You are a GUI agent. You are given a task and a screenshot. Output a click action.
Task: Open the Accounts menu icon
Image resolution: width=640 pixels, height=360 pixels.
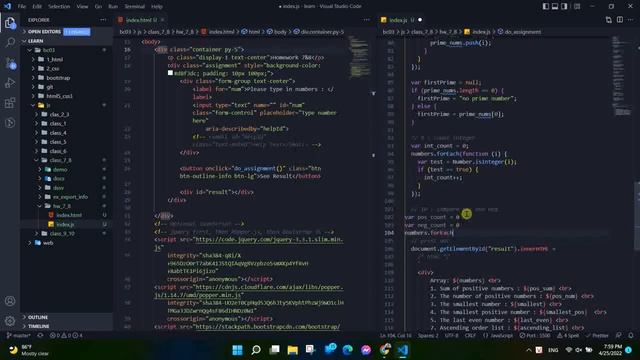(10, 301)
